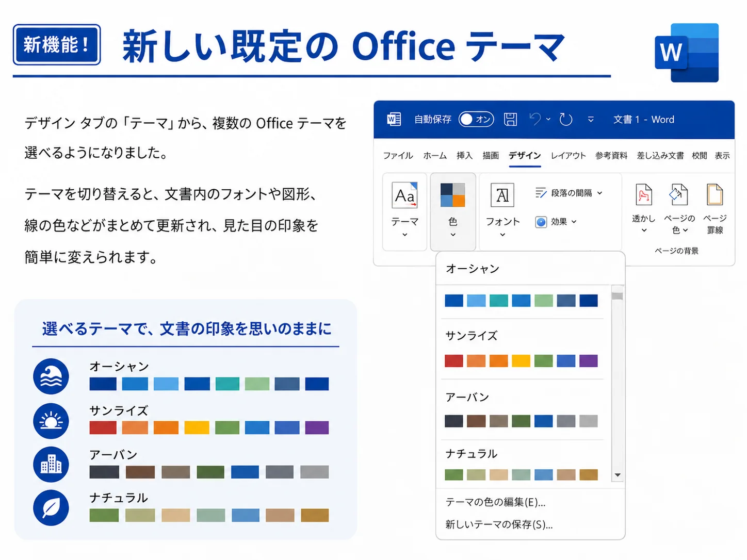Screen dimensions: 747x560
Task: Expand the 透かし dropdown chevron
Action: point(643,230)
